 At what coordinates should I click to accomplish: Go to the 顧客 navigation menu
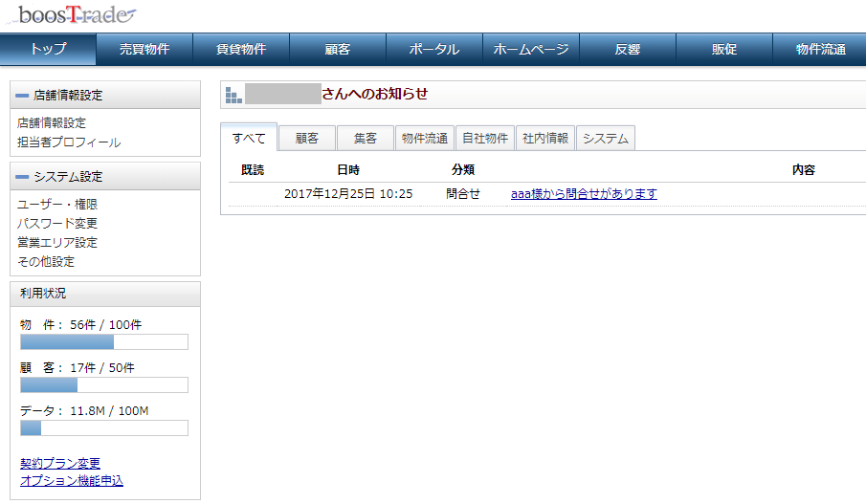click(338, 49)
